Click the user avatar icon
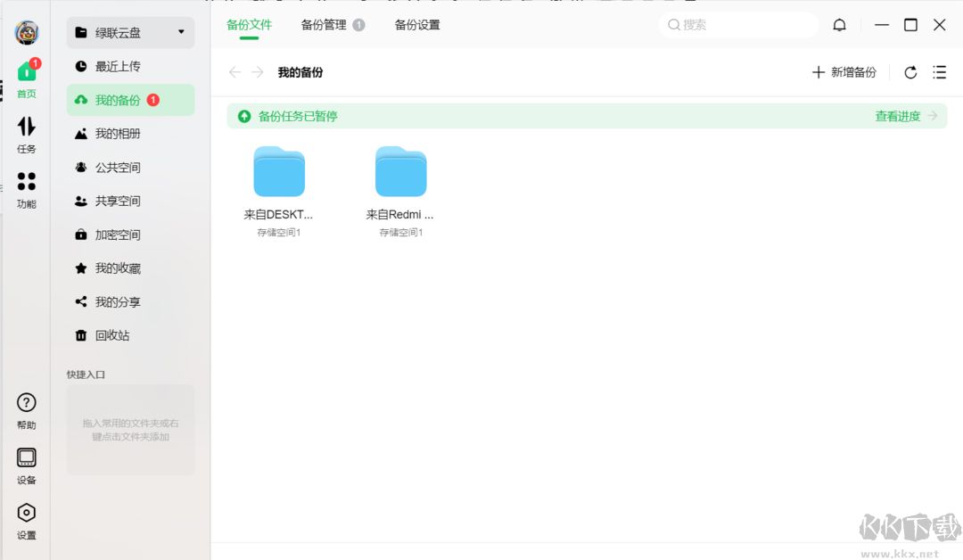963x560 pixels. [x=26, y=32]
